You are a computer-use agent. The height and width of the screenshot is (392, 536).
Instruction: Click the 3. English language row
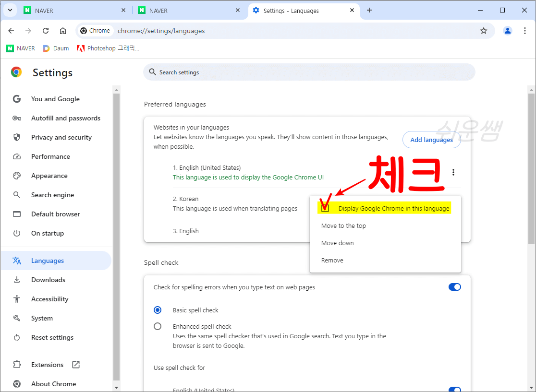coord(185,231)
